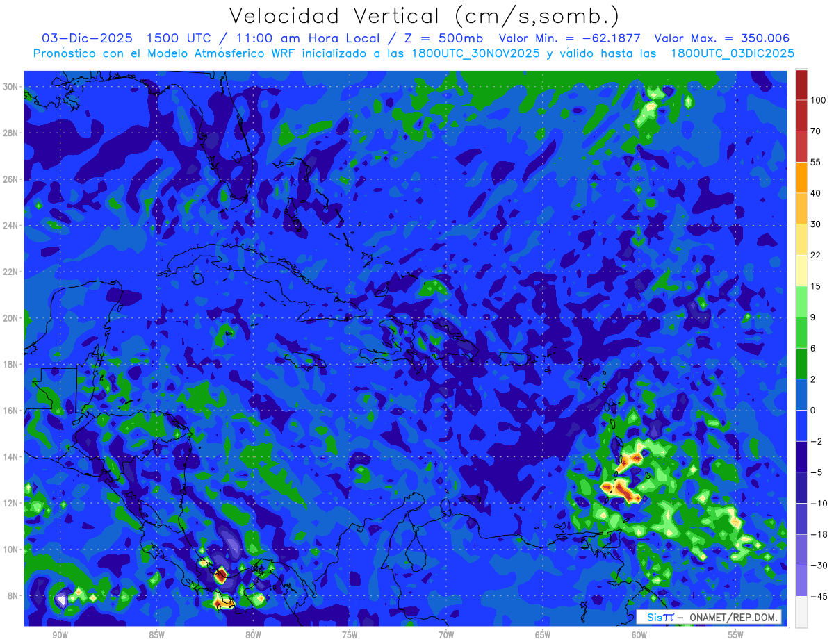The image size is (834, 644).
Task: Click the longitude label "80W"
Action: [x=254, y=635]
